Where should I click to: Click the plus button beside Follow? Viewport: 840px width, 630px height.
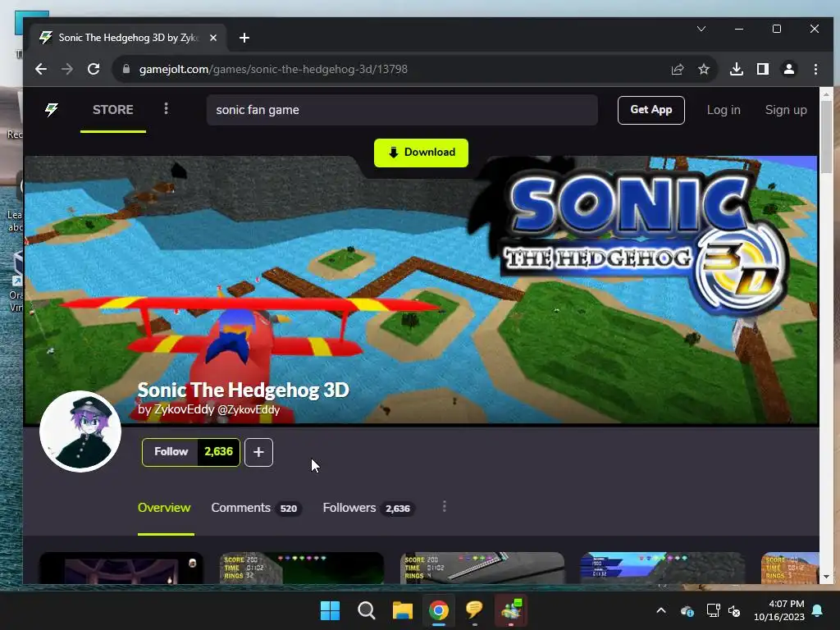tap(258, 452)
